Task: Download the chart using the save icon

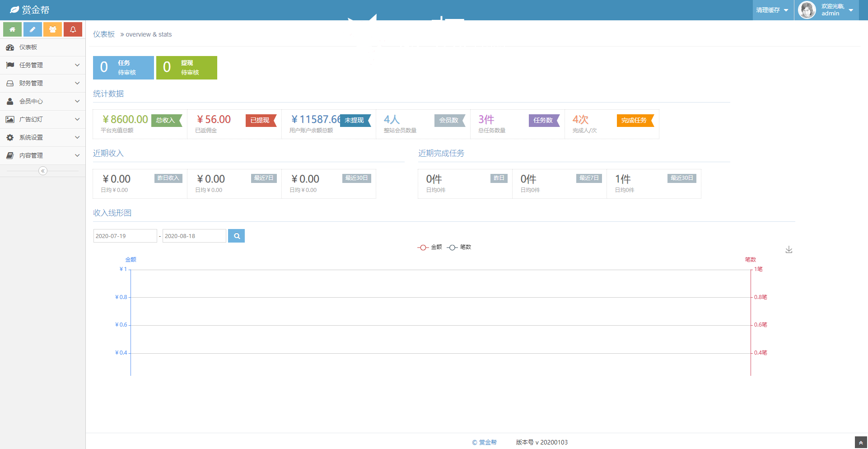Action: point(789,250)
